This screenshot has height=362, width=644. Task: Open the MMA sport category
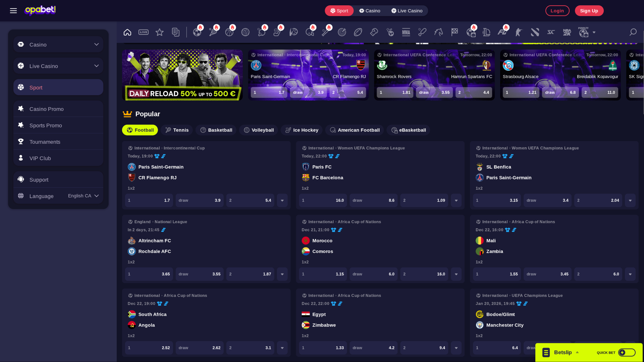[x=406, y=32]
